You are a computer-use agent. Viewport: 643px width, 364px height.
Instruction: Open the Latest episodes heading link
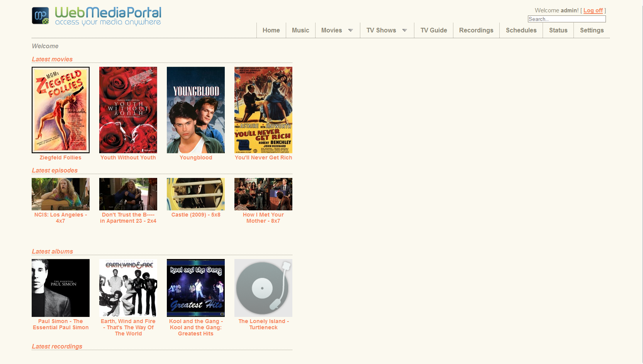54,170
